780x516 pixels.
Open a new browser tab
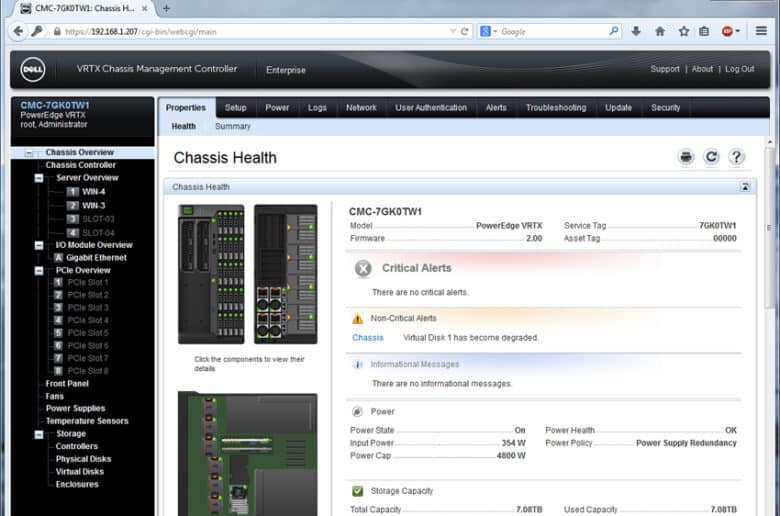point(166,8)
